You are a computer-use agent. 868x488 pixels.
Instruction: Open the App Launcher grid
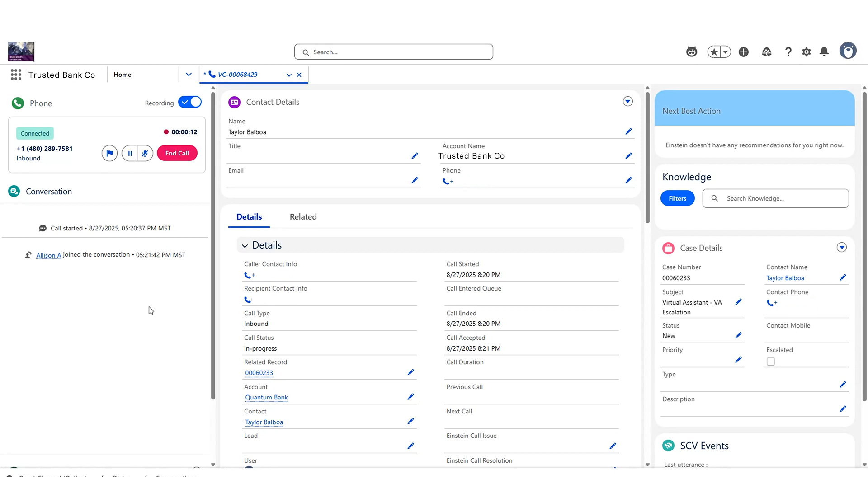[x=16, y=75]
